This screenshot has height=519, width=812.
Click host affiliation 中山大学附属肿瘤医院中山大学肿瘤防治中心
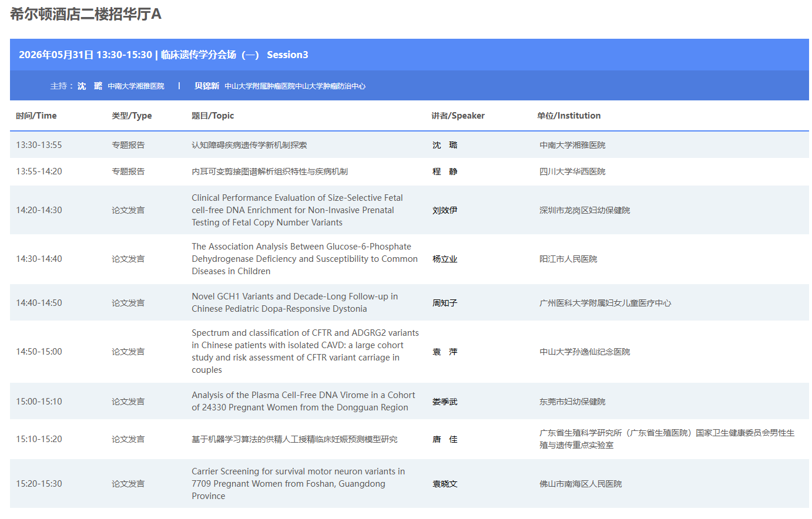[295, 86]
